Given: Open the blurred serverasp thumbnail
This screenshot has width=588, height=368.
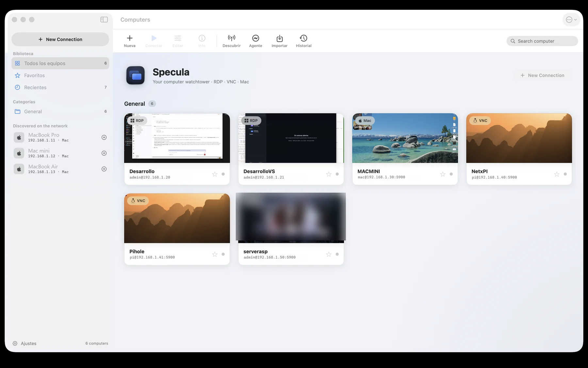Looking at the screenshot, I should tap(291, 218).
